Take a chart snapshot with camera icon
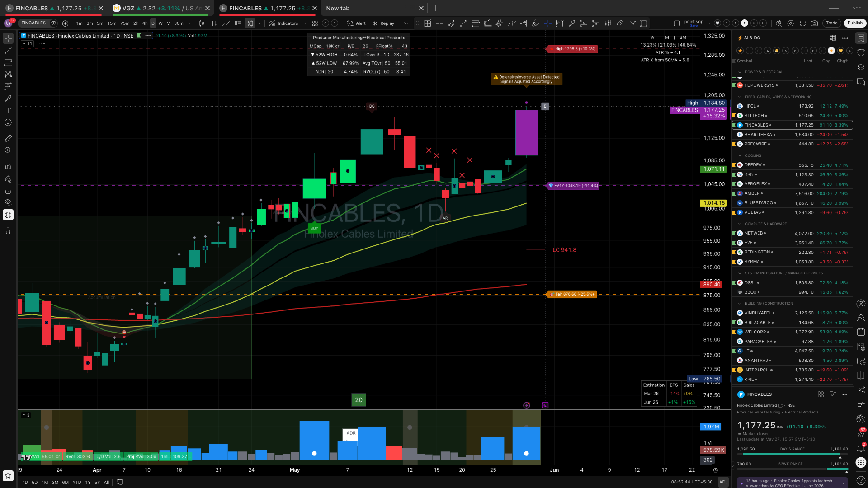This screenshot has height=488, width=868. pyautogui.click(x=814, y=23)
